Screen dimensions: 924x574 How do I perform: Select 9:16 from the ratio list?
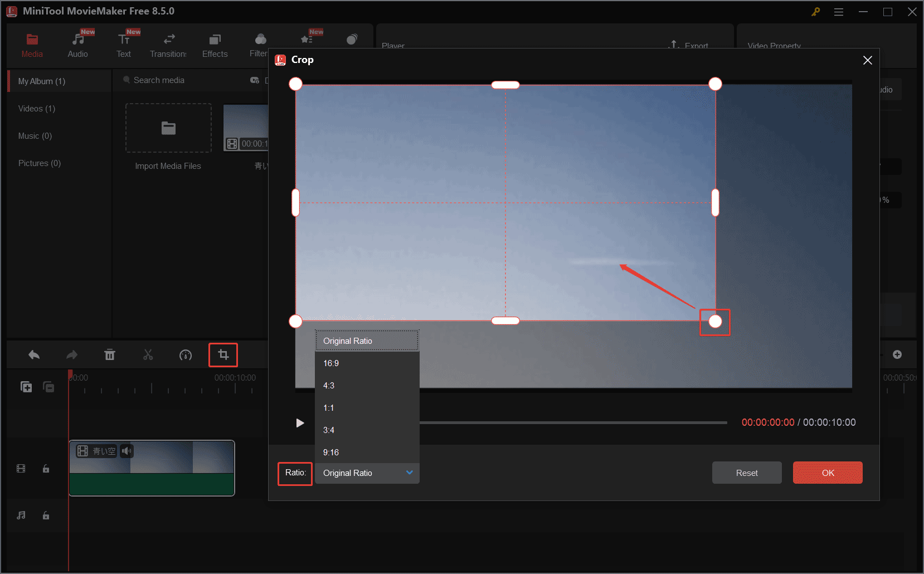pyautogui.click(x=331, y=452)
